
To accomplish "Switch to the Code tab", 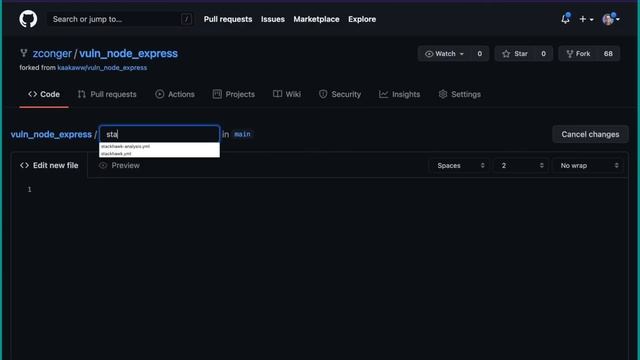I will click(44, 94).
